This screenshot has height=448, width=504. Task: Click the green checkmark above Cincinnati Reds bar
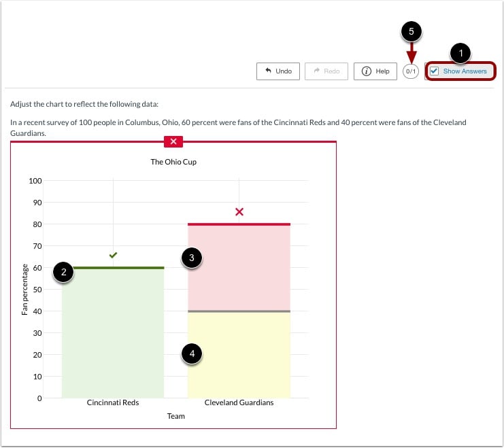point(113,255)
